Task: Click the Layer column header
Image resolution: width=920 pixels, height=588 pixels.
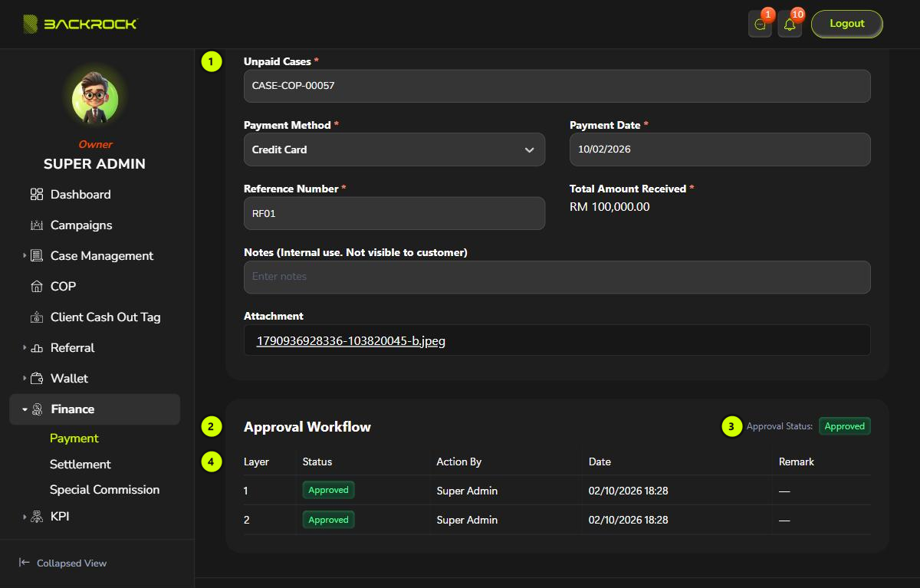Action: click(x=256, y=462)
